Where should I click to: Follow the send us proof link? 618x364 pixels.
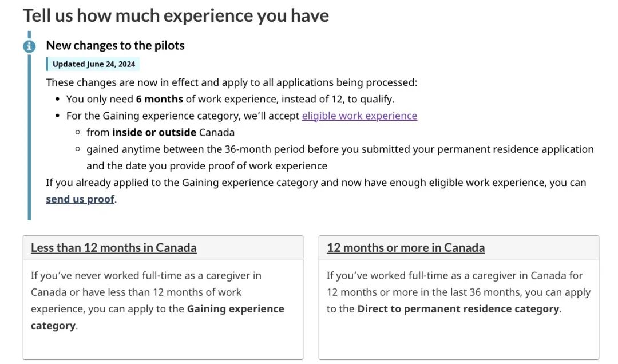click(x=81, y=199)
